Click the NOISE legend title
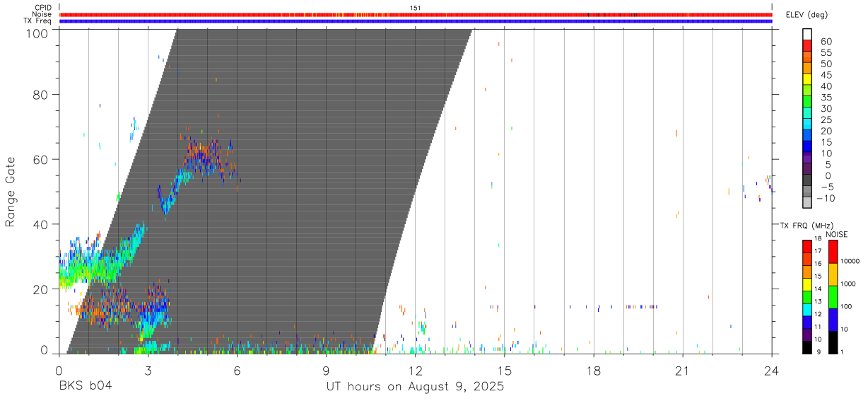This screenshot has height=401, width=868. point(837,234)
